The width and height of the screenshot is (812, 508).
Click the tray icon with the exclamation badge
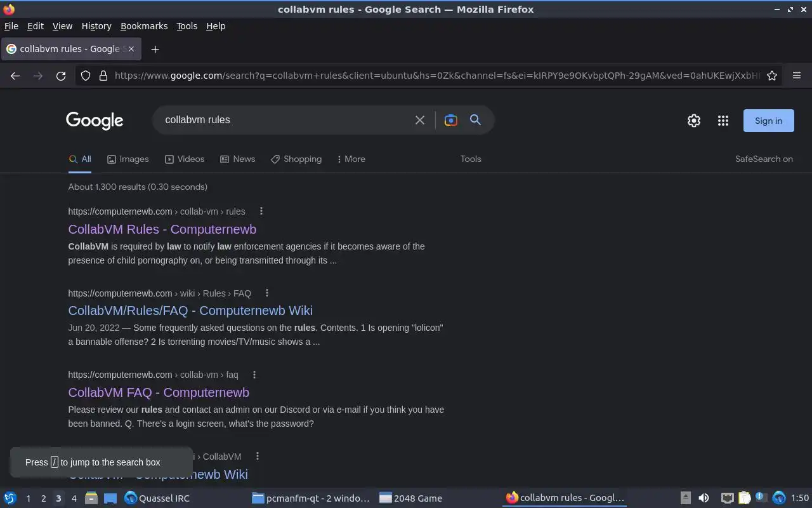coord(761,498)
